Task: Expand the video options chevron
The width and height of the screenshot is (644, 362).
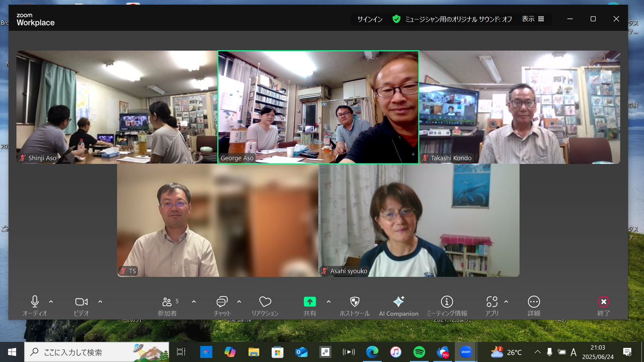Action: [100, 302]
